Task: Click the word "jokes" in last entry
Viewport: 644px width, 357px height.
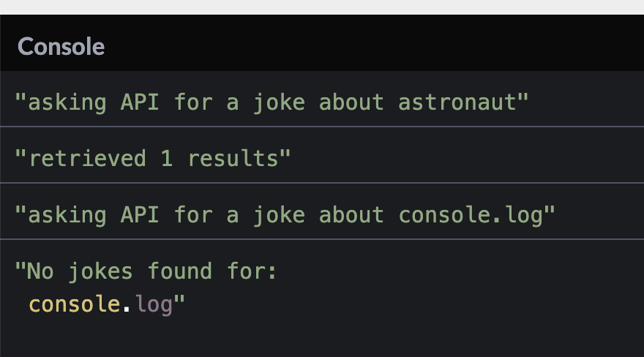Action: click(x=100, y=271)
